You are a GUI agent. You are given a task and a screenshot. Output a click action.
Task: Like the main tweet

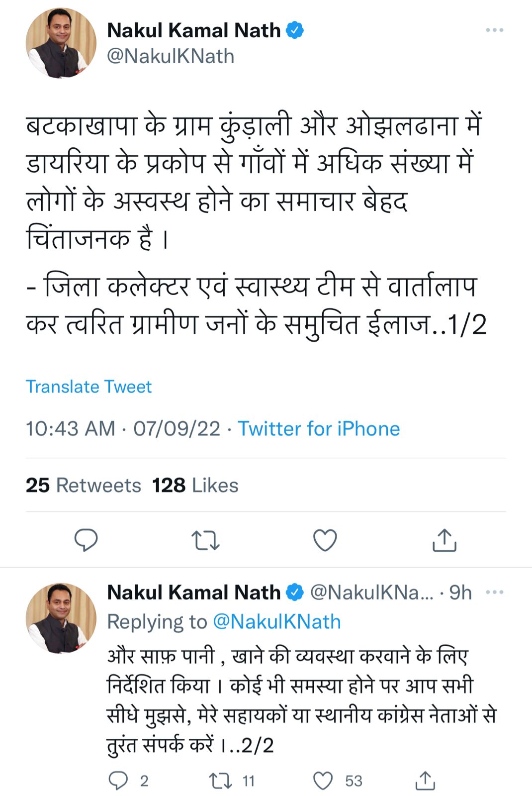tap(325, 540)
